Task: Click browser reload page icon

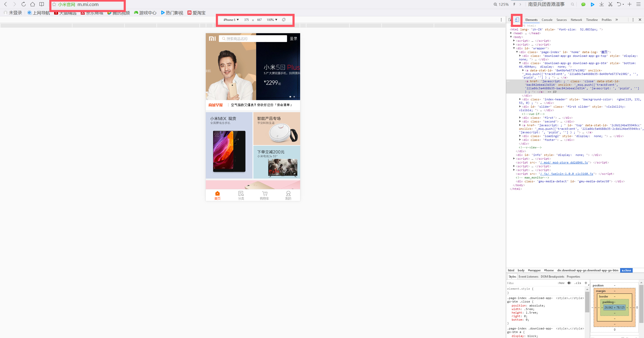Action: (x=23, y=4)
